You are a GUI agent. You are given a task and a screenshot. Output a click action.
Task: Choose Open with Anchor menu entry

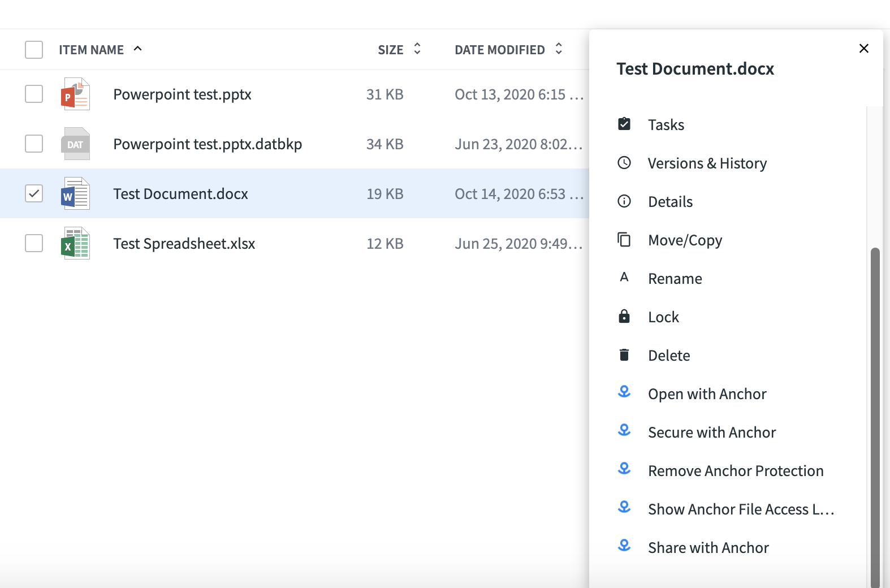click(x=707, y=394)
